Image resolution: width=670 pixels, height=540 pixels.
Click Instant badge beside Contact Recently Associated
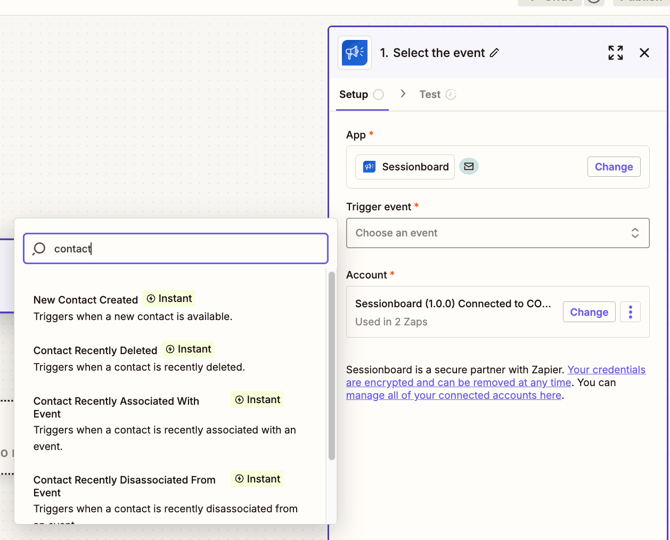[257, 399]
